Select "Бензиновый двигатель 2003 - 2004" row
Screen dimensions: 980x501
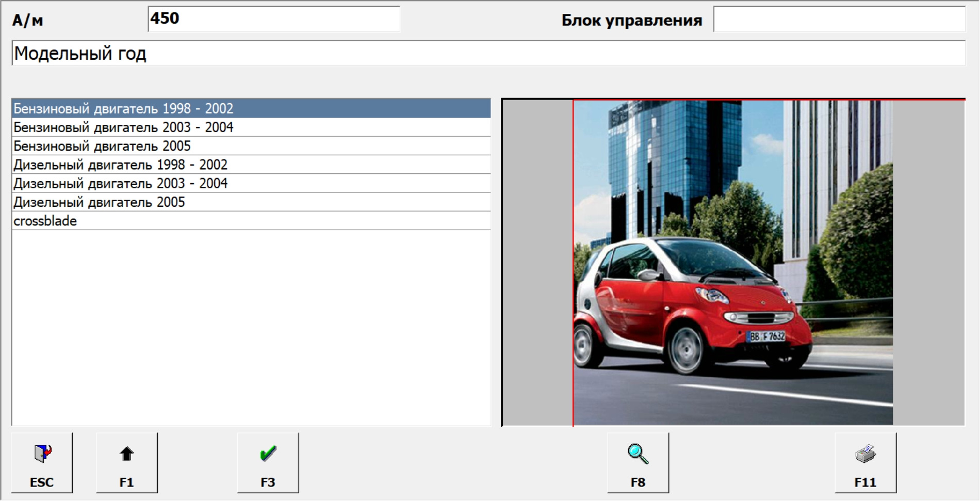251,127
